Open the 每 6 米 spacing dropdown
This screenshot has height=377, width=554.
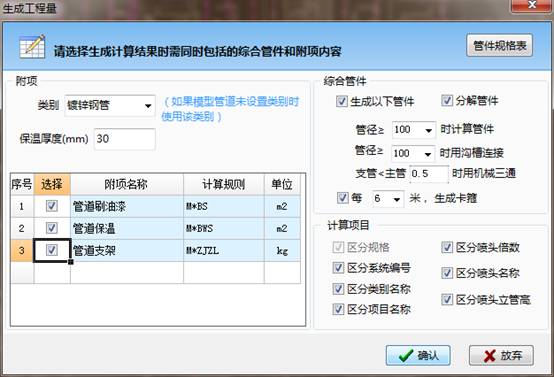coord(388,199)
